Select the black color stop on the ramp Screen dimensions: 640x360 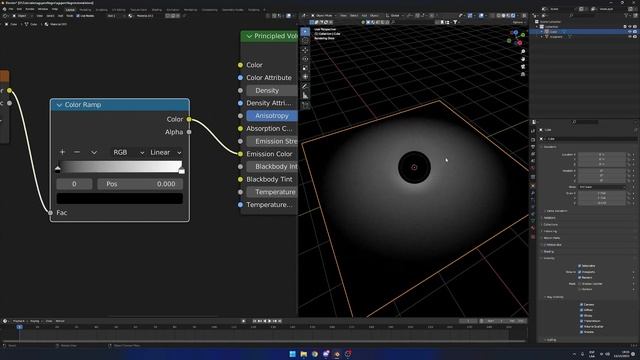pos(58,169)
